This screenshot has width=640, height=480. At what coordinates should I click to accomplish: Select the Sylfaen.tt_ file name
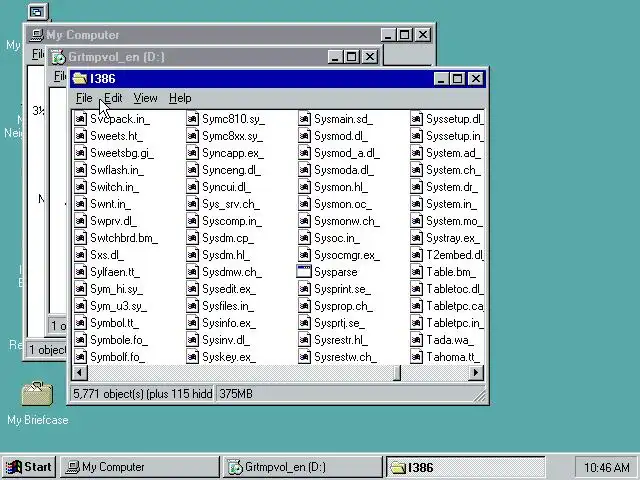(115, 272)
